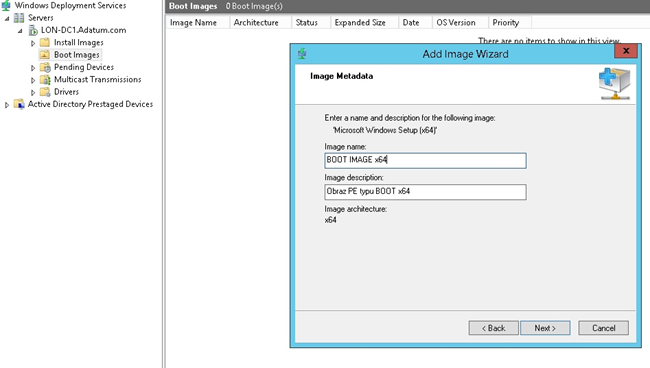Select the Servers tree item
The height and width of the screenshot is (368, 650).
(41, 18)
